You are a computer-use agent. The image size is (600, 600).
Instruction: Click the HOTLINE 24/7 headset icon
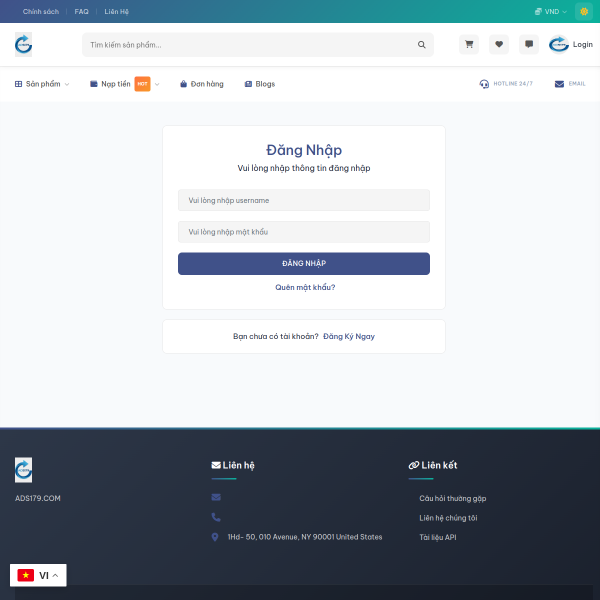[484, 84]
